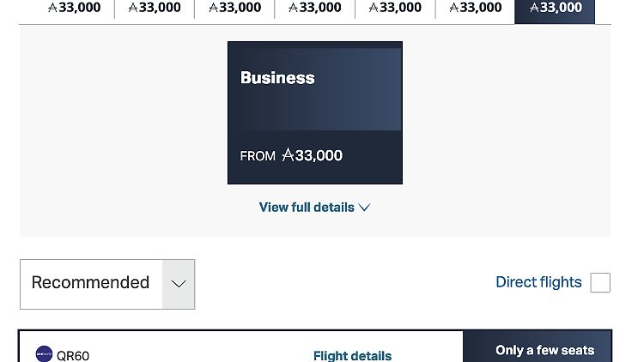Image resolution: width=644 pixels, height=362 pixels.
Task: Open Flight details for QR60
Action: 352,355
